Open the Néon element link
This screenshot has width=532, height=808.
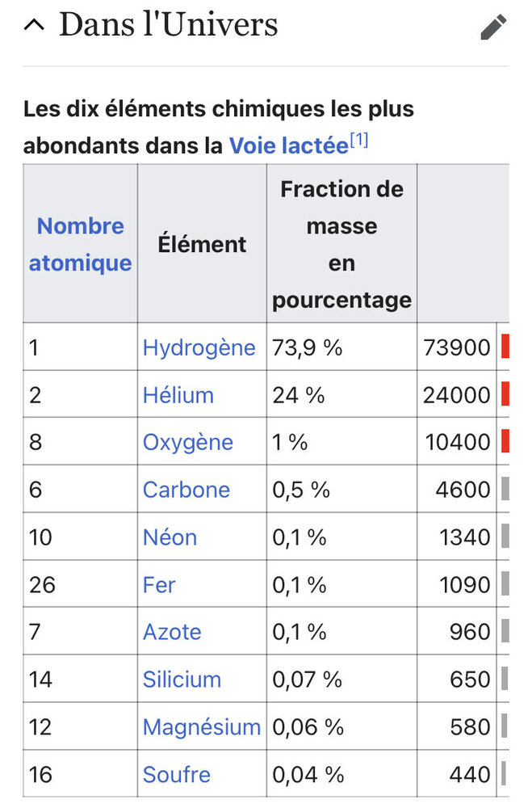point(170,537)
